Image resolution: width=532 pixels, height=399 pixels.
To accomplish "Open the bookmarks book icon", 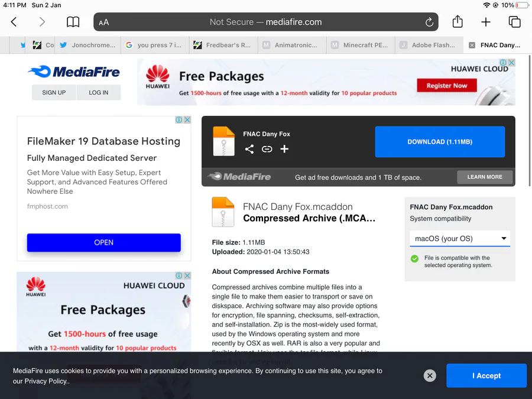I will coord(73,22).
